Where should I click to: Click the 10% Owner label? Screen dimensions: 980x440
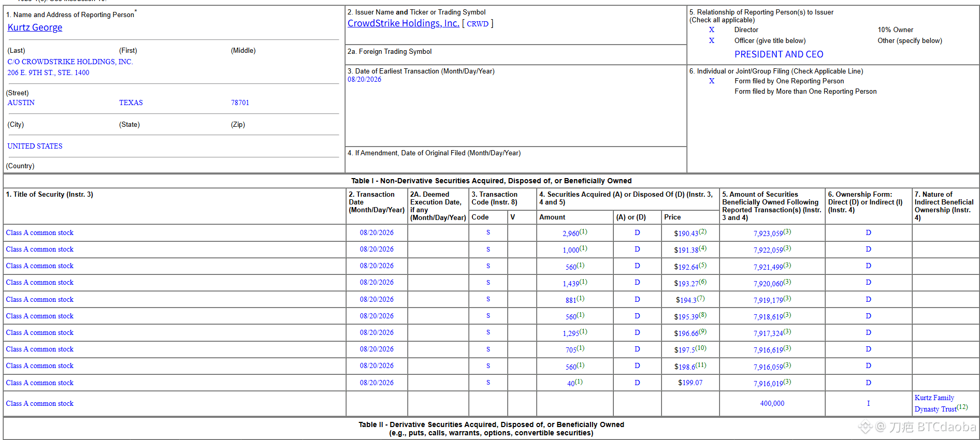[895, 30]
